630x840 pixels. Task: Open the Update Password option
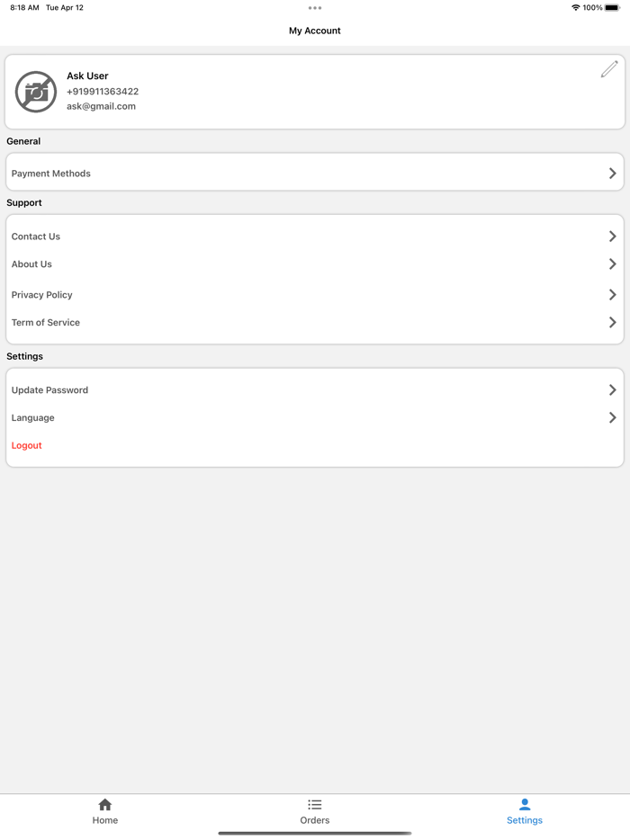tap(315, 390)
